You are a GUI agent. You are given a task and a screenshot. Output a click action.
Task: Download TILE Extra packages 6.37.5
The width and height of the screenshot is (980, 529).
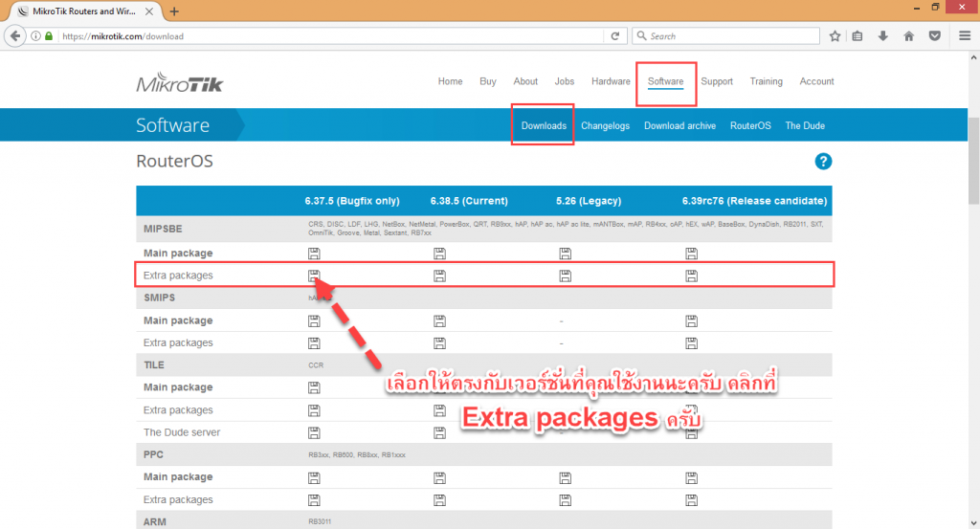314,410
